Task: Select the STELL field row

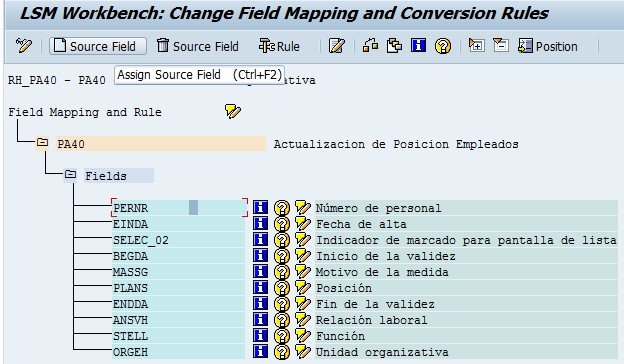Action: (179, 336)
